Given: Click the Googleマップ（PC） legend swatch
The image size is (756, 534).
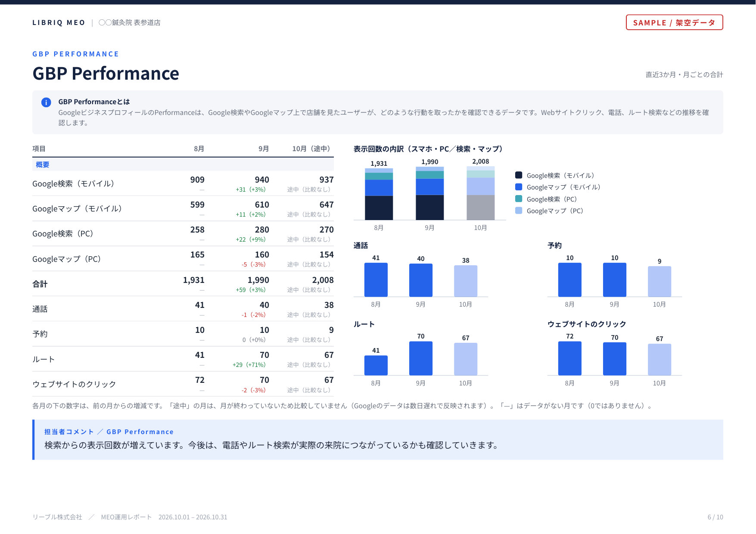Looking at the screenshot, I should click(x=519, y=211).
